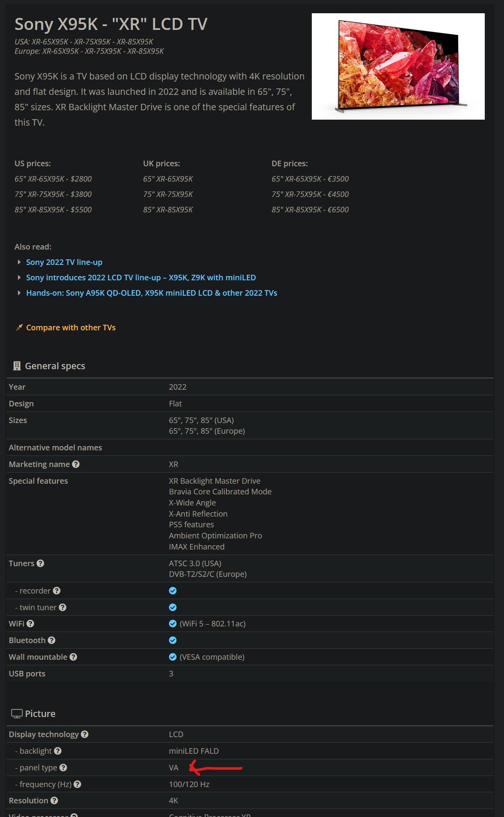Click the UK prices heading
504x817 pixels.
click(161, 163)
